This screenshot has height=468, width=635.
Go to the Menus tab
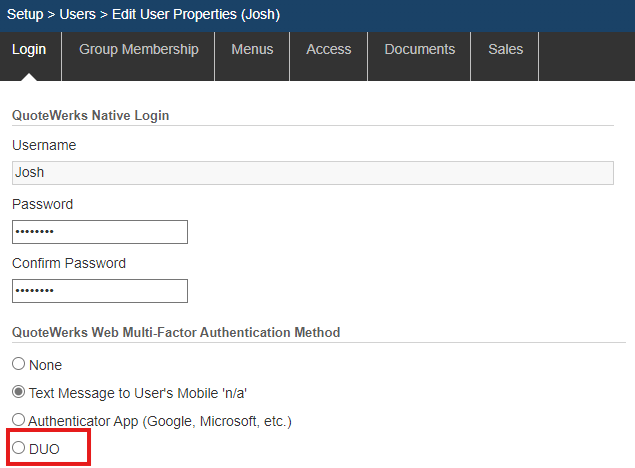pos(252,50)
